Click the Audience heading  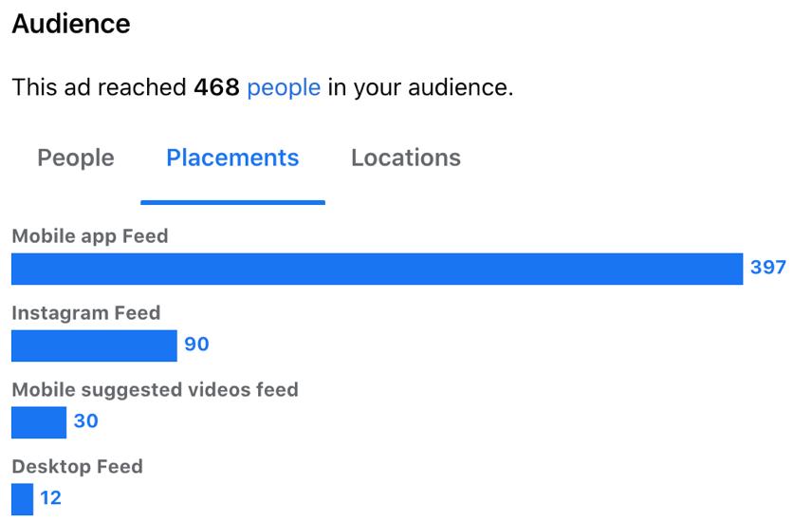click(71, 24)
